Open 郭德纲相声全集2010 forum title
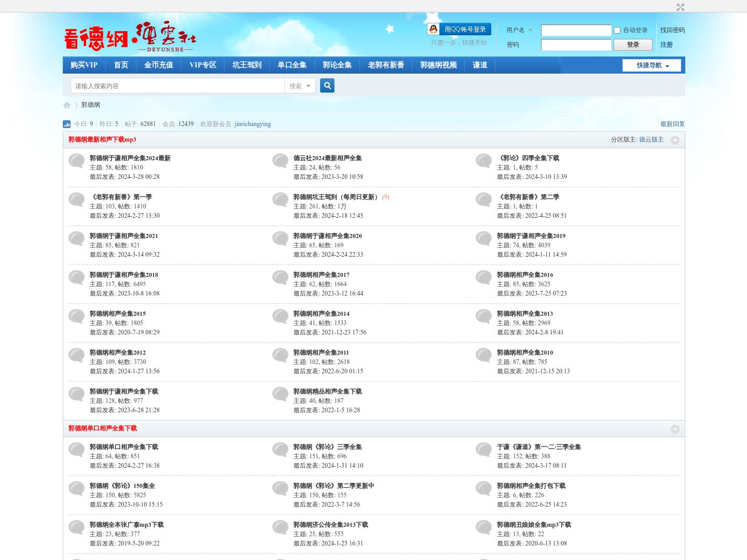The image size is (747, 560). coord(525,353)
